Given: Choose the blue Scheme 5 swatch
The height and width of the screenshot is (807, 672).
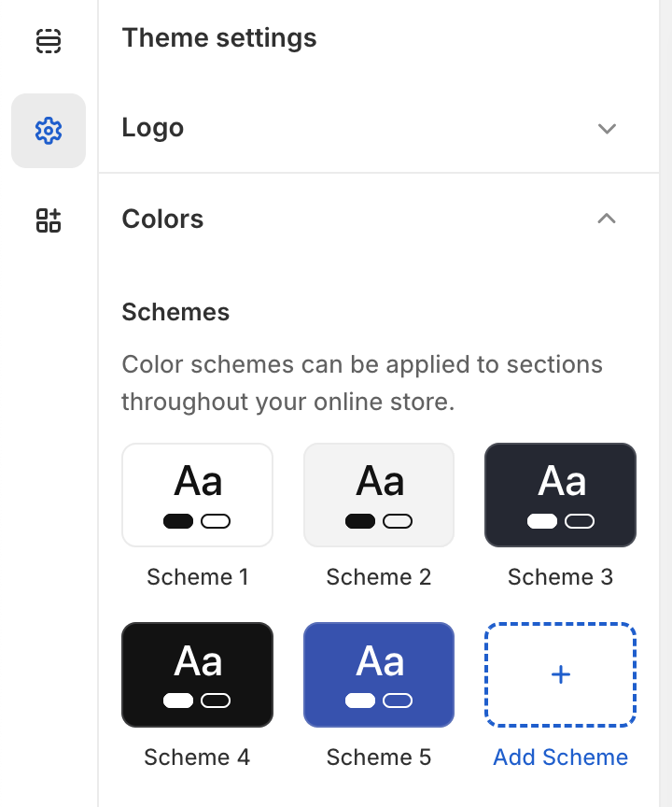Looking at the screenshot, I should pyautogui.click(x=378, y=674).
